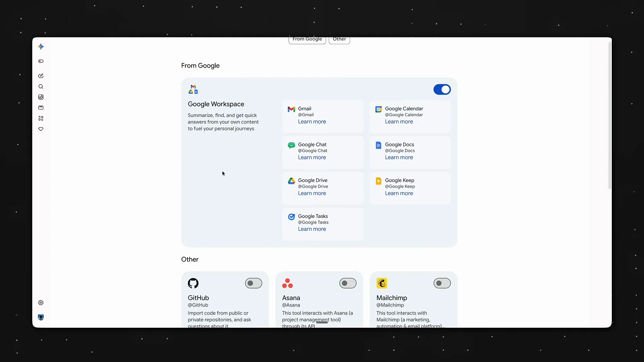Click the Google Docs icon
This screenshot has width=644, height=362.
coord(378,145)
